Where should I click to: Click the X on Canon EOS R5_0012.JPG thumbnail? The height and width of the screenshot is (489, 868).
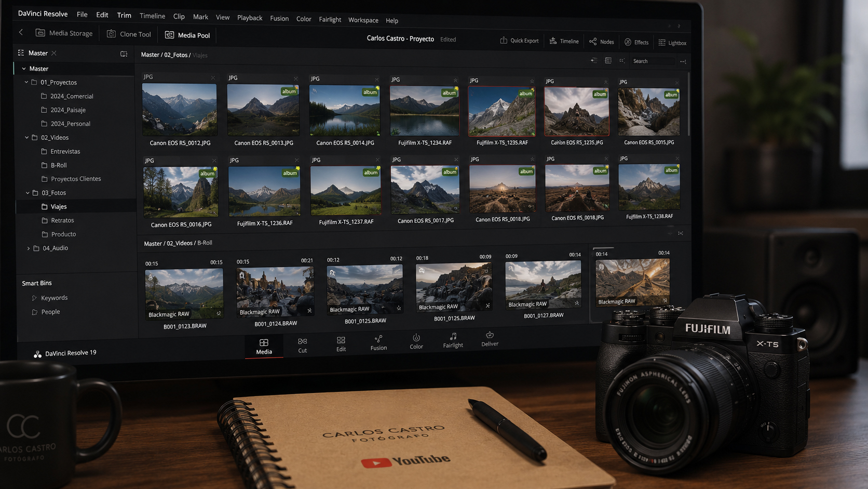click(x=213, y=78)
